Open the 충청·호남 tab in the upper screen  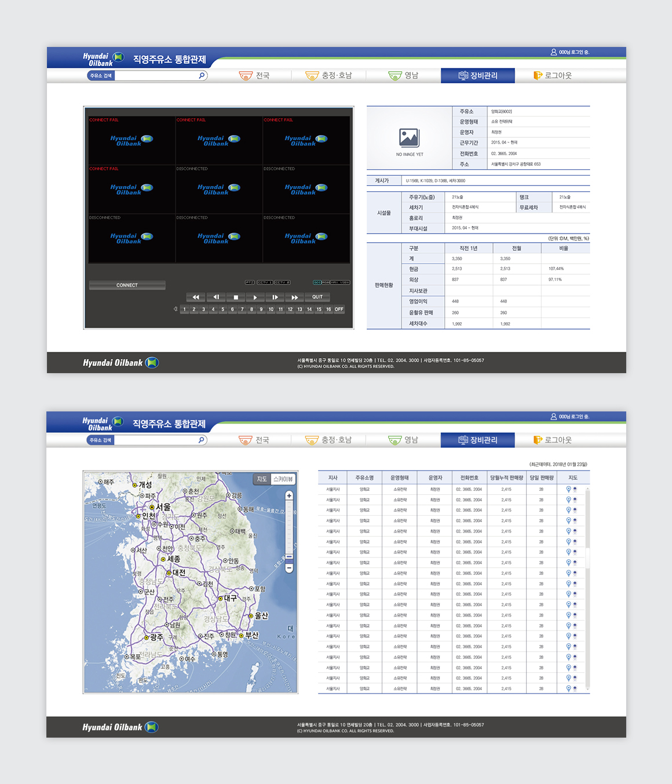tap(328, 75)
